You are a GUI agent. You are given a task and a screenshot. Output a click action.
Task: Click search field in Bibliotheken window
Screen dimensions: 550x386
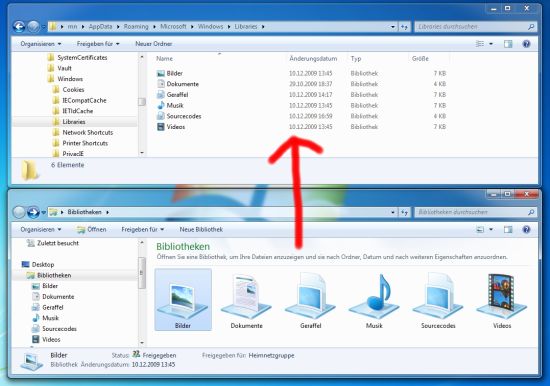475,212
